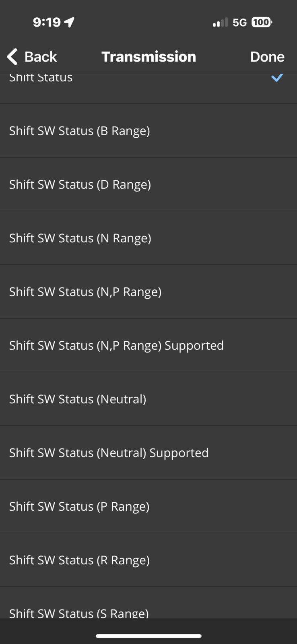Select Shift SW Status (B Range)
Image resolution: width=297 pixels, height=644 pixels.
[148, 131]
